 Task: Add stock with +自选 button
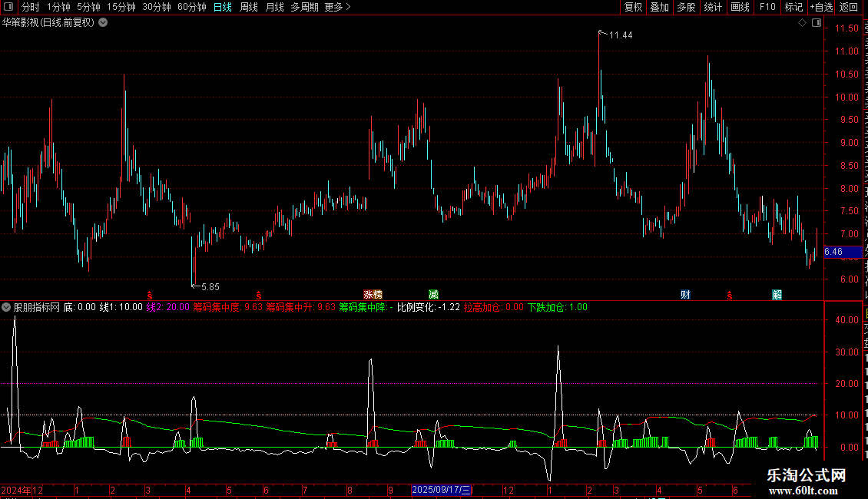(x=821, y=7)
